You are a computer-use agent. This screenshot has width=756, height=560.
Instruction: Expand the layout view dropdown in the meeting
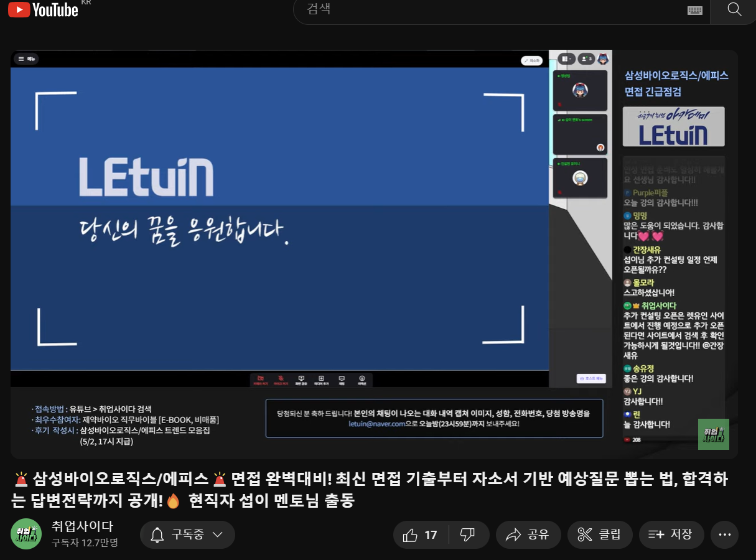(x=566, y=59)
